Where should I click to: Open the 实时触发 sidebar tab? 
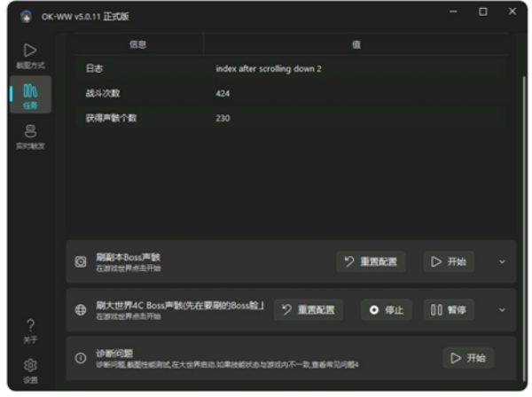[x=30, y=137]
